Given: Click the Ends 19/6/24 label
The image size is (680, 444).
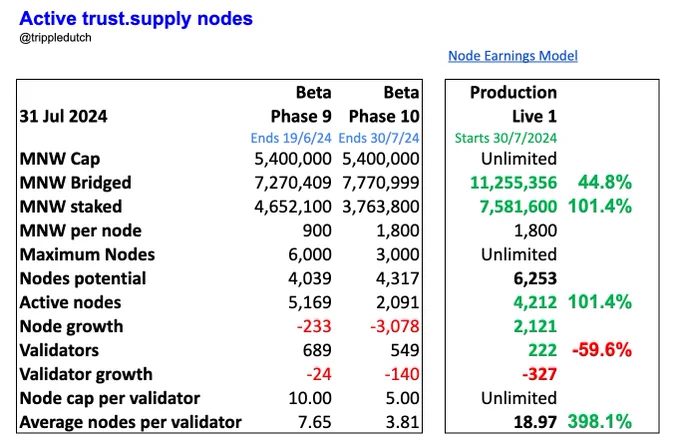Looking at the screenshot, I should click(x=291, y=138).
